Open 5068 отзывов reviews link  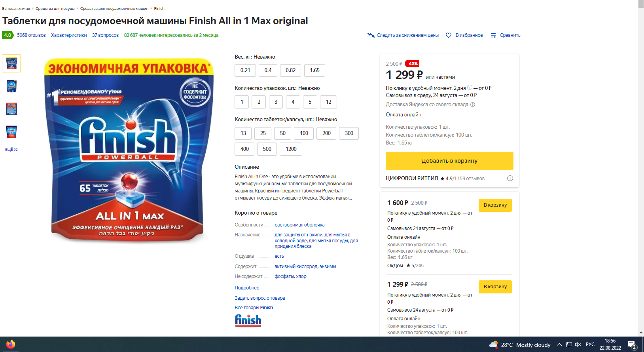tap(31, 35)
